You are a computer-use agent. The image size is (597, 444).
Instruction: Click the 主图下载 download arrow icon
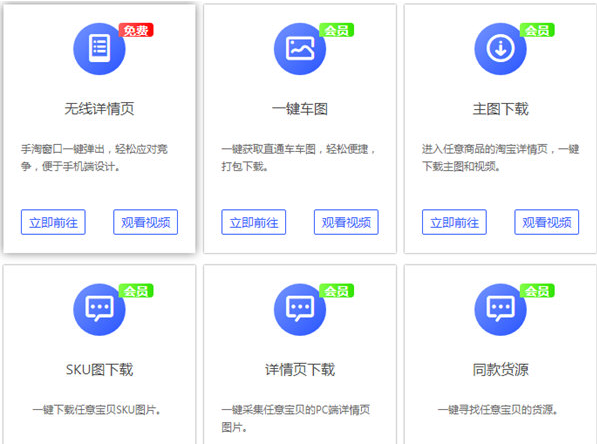[x=500, y=49]
